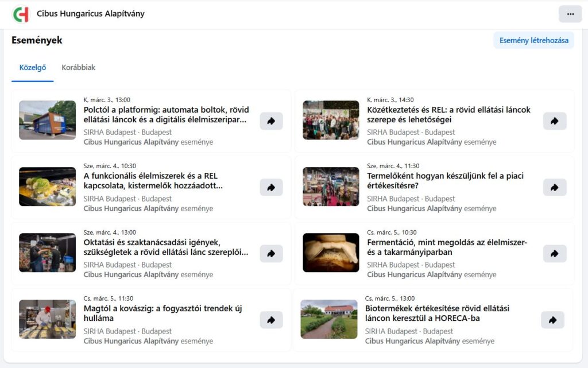Viewport: 588px width, 368px height.
Task: Share the Polctól a platformig event
Action: pos(271,121)
